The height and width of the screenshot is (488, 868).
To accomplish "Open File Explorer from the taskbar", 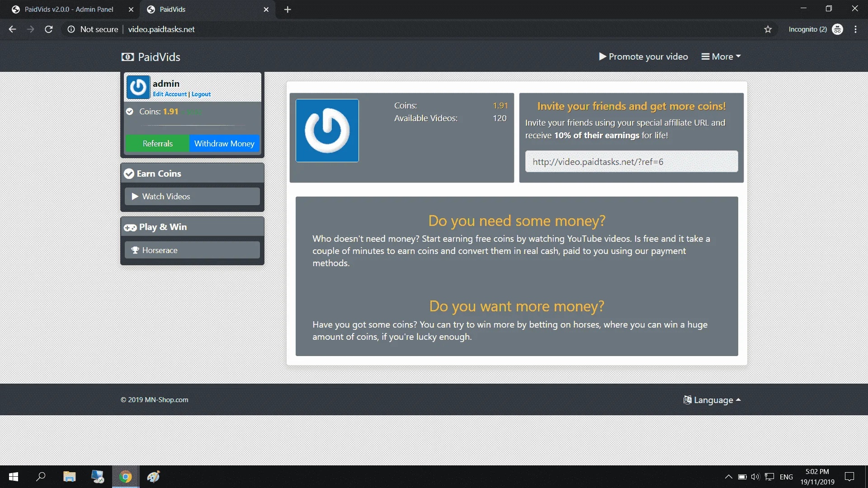I will [69, 477].
